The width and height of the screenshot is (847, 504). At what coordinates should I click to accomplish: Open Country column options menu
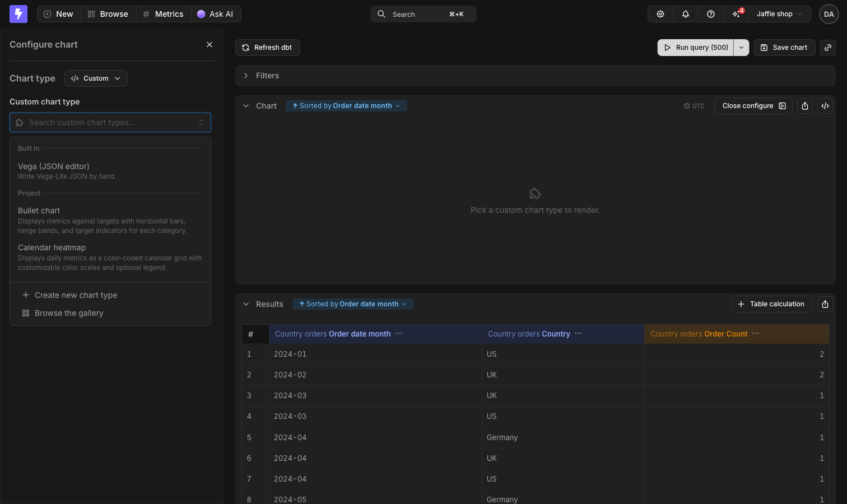click(579, 333)
